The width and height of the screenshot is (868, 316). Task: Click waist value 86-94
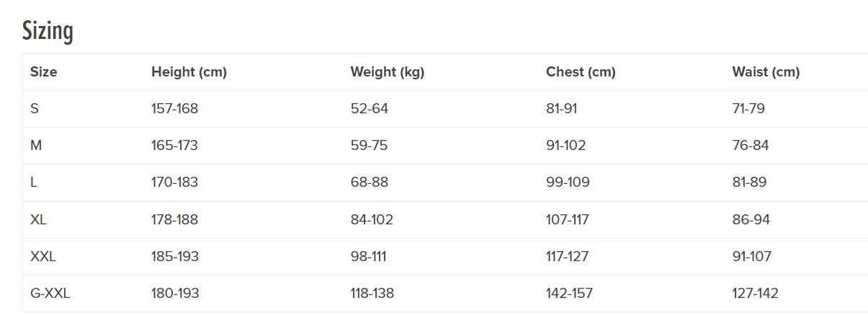coord(751,219)
